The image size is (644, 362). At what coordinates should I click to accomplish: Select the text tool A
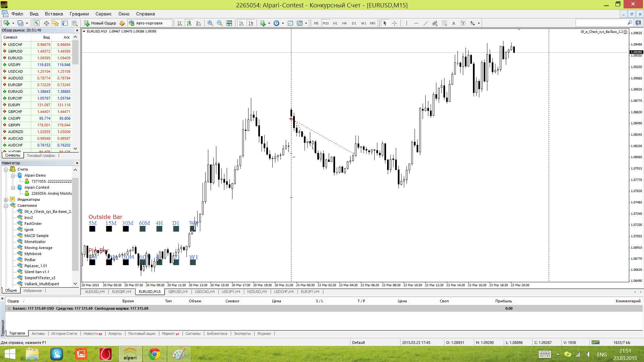[454, 23]
